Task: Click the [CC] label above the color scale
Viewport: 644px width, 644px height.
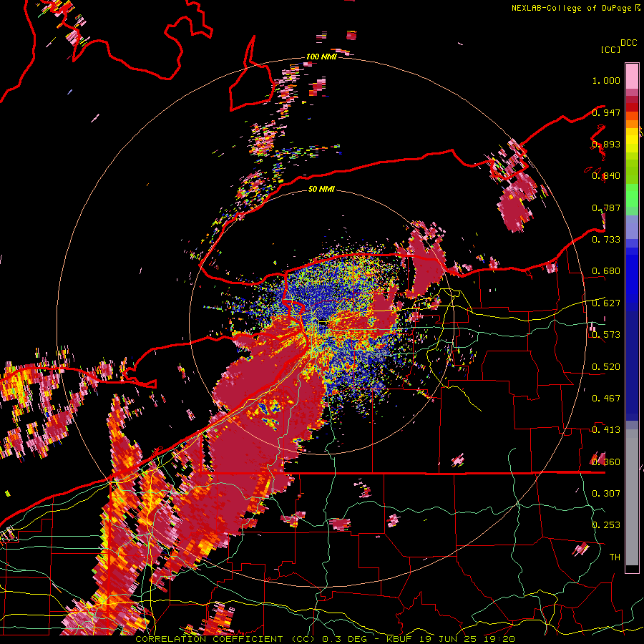Action: [610, 49]
